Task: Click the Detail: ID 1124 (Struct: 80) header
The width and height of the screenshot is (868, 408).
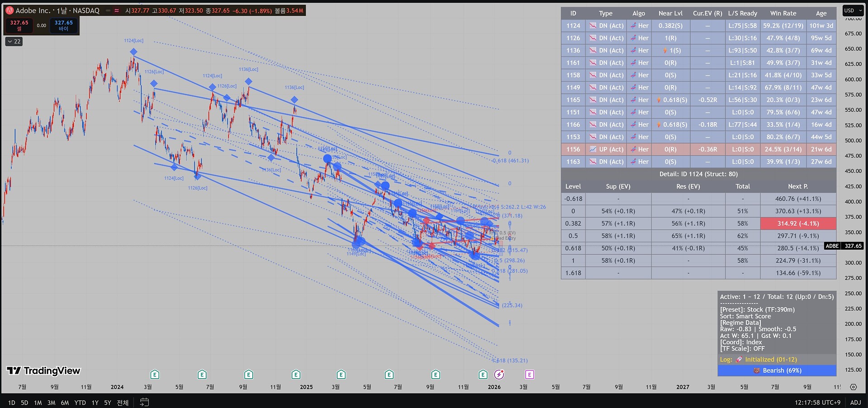Action: pyautogui.click(x=698, y=174)
